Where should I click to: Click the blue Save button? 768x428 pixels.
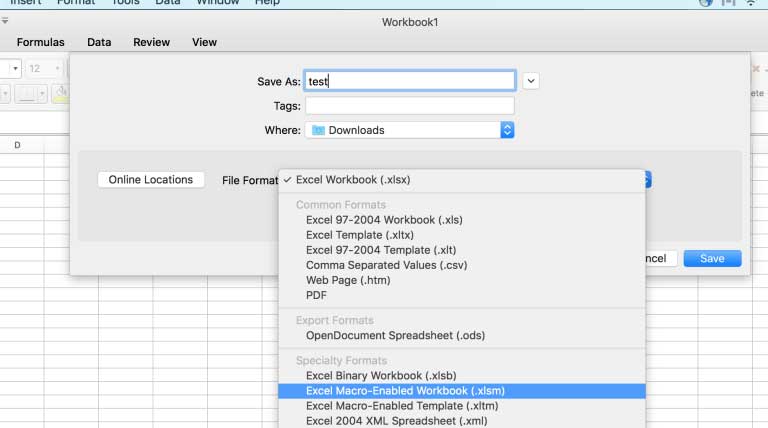click(x=712, y=259)
